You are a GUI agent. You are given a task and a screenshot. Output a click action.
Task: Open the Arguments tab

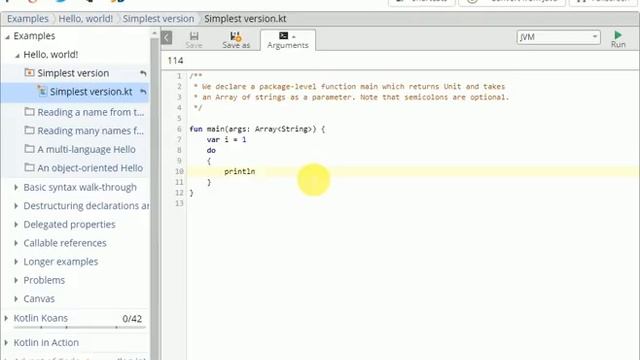tap(288, 40)
